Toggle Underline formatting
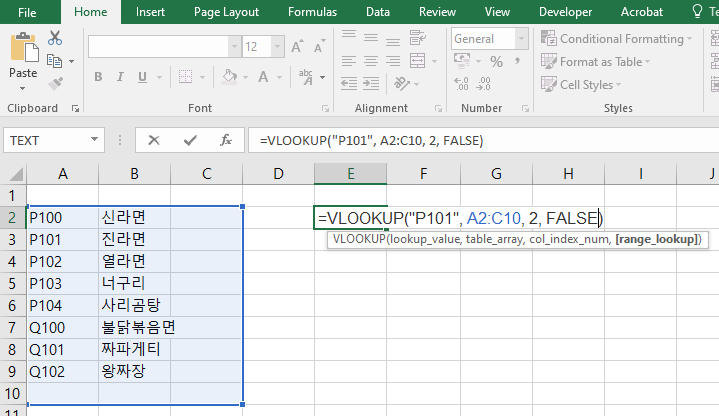The image size is (719, 416). tap(143, 77)
